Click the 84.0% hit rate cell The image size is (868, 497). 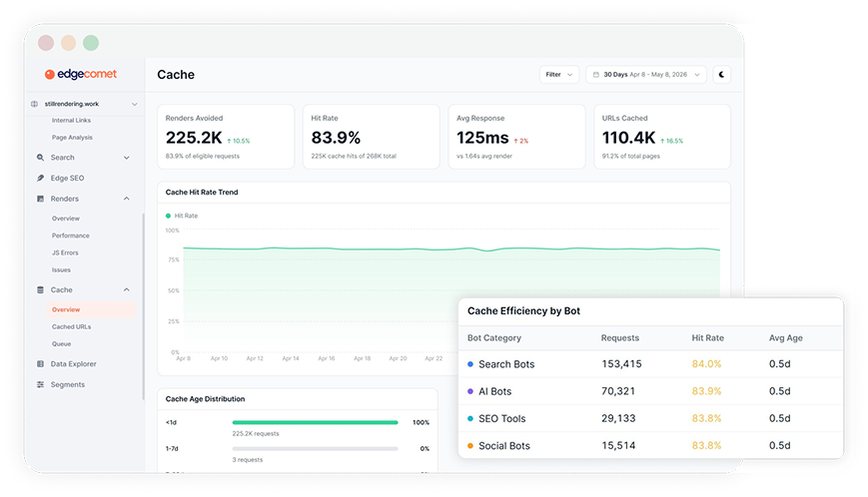[706, 364]
